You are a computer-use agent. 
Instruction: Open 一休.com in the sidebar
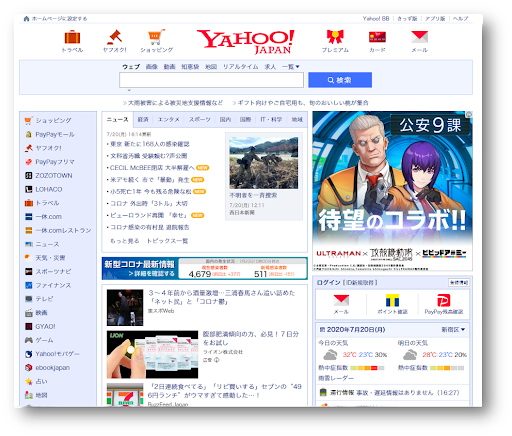(x=49, y=217)
